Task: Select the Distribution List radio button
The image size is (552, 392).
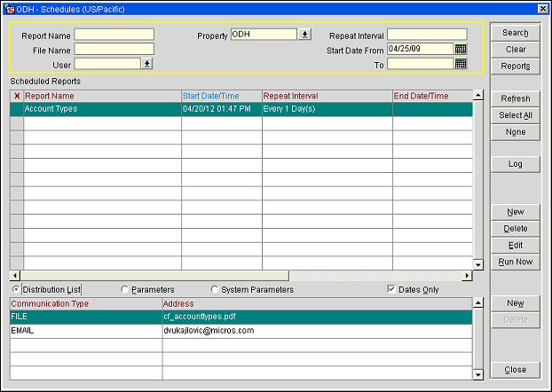Action: (x=16, y=290)
